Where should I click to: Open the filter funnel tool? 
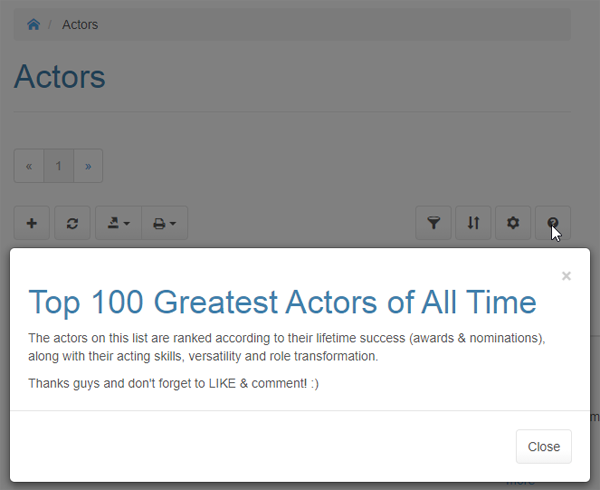point(433,223)
